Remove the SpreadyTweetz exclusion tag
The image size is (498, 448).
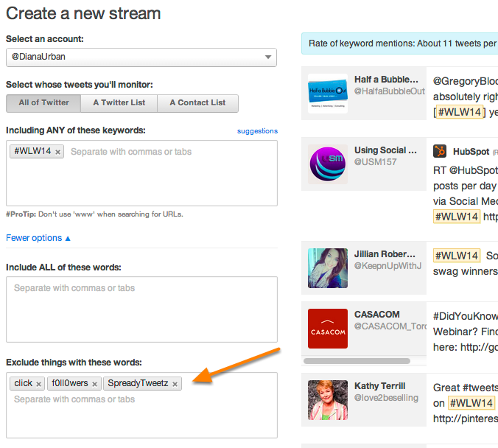pyautogui.click(x=175, y=384)
